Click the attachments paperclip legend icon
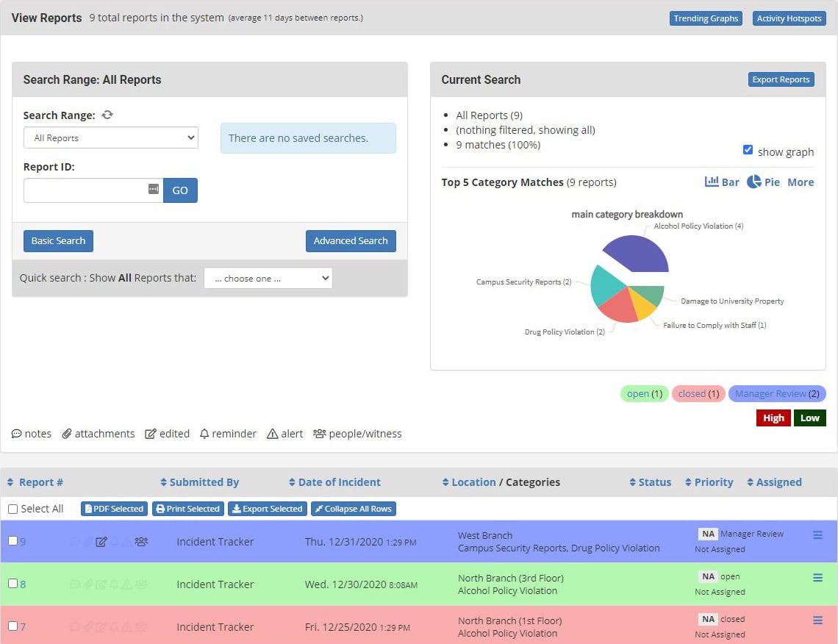The width and height of the screenshot is (838, 644). point(67,434)
